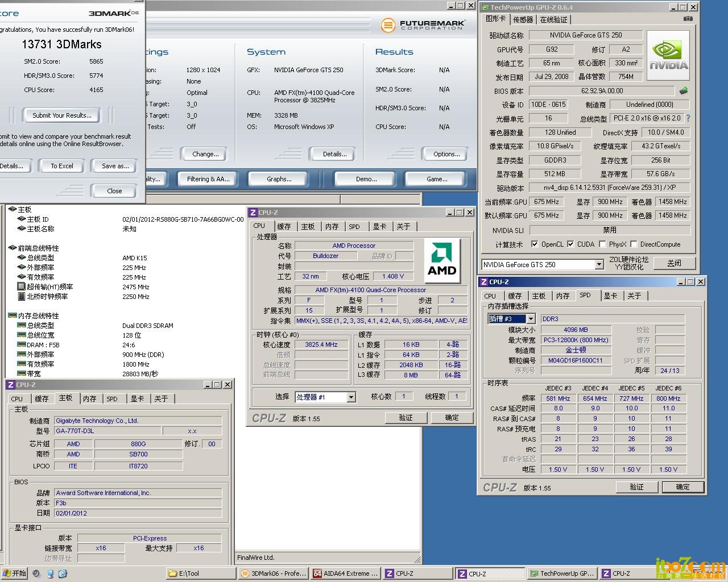Click the 3DMark06 logo in score dialog

click(x=113, y=13)
